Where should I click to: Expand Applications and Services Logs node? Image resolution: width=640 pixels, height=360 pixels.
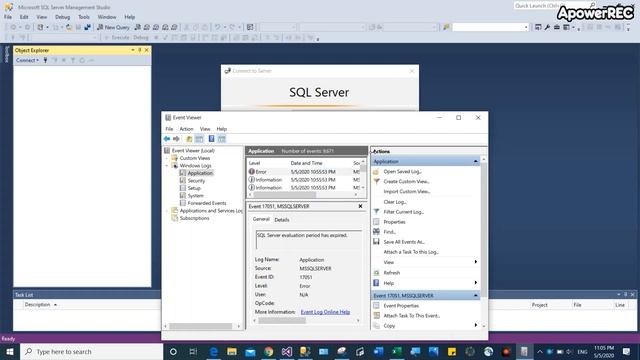coord(167,211)
